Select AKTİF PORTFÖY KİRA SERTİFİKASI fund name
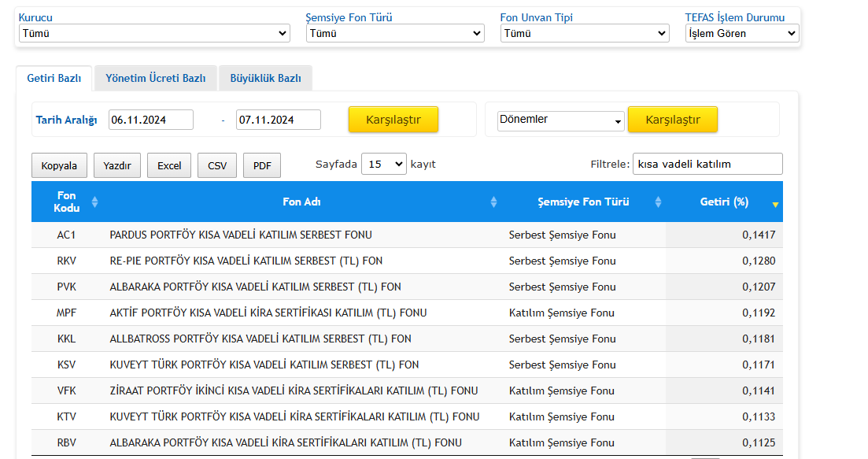 point(268,313)
